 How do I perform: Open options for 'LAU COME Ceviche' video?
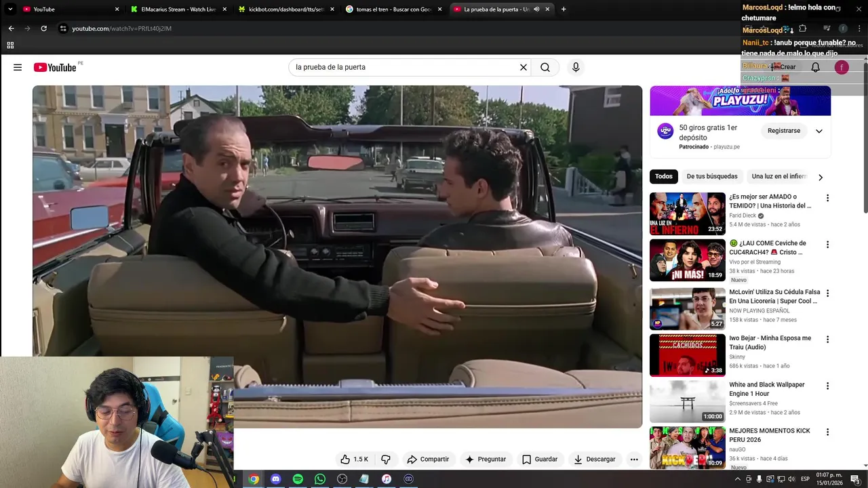[827, 245]
